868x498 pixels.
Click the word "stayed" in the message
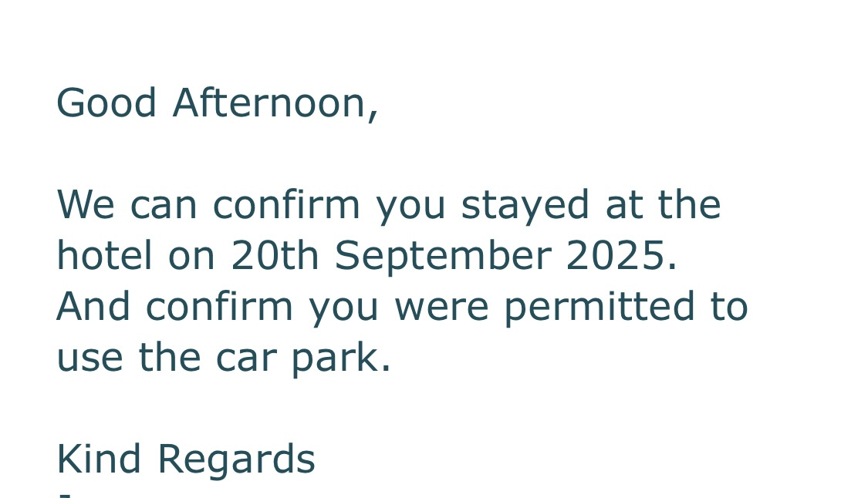point(525,205)
